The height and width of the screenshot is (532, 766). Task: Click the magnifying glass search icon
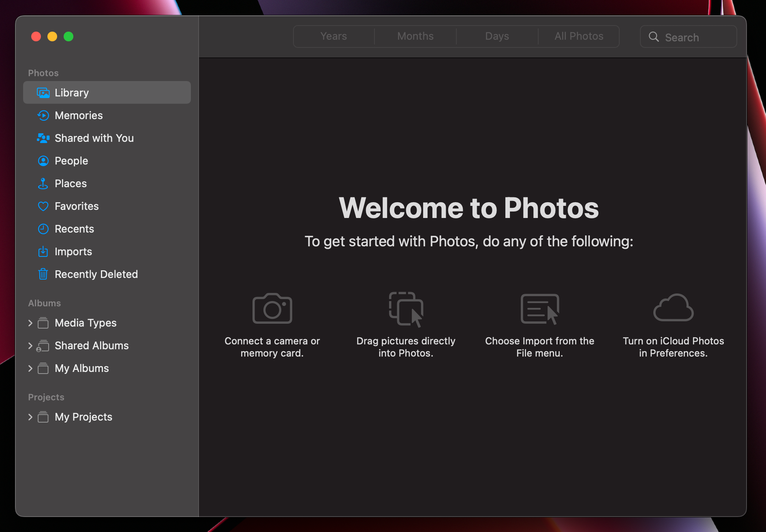[x=654, y=37]
